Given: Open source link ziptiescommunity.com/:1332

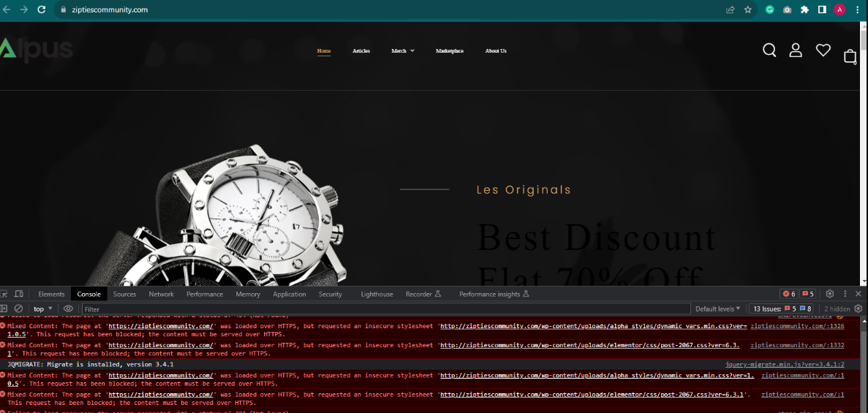Looking at the screenshot, I should pyautogui.click(x=798, y=345).
